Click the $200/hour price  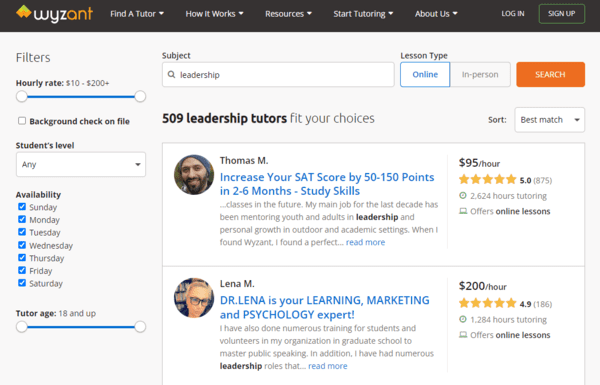(482, 286)
